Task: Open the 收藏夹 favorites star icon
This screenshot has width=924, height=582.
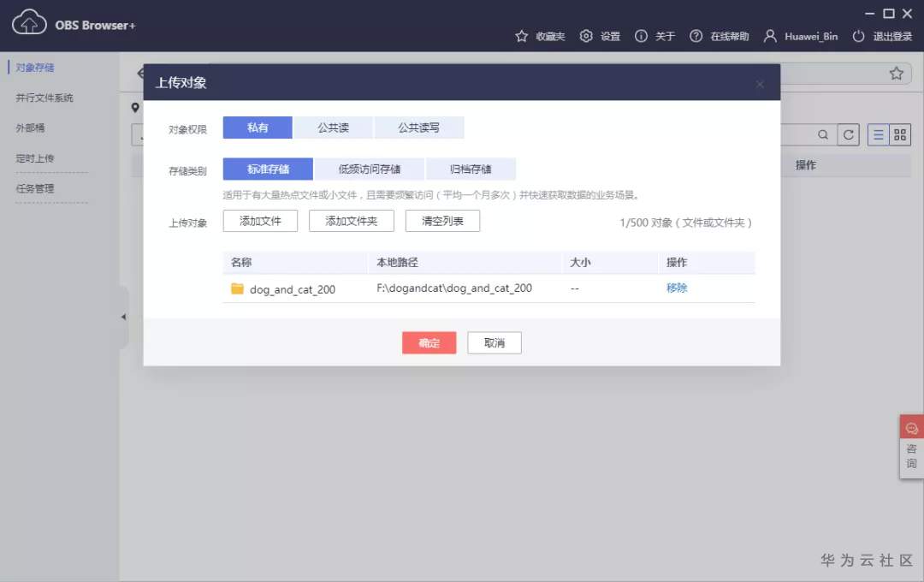Action: (x=522, y=36)
